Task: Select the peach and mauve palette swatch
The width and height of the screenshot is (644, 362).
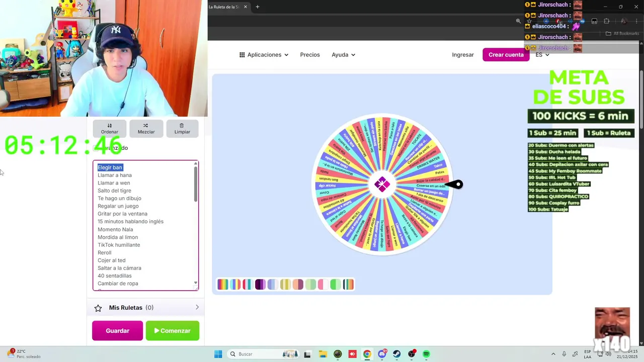Action: tap(298, 285)
